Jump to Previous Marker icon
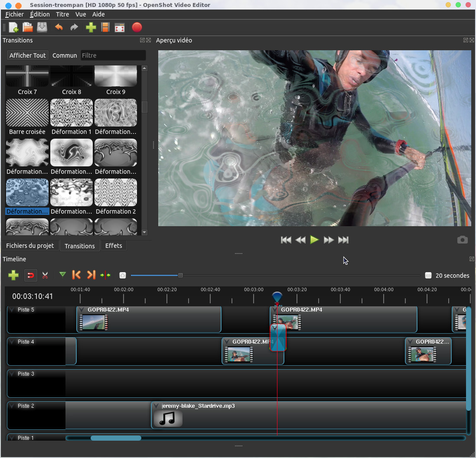The width and height of the screenshot is (476, 458). click(x=76, y=275)
